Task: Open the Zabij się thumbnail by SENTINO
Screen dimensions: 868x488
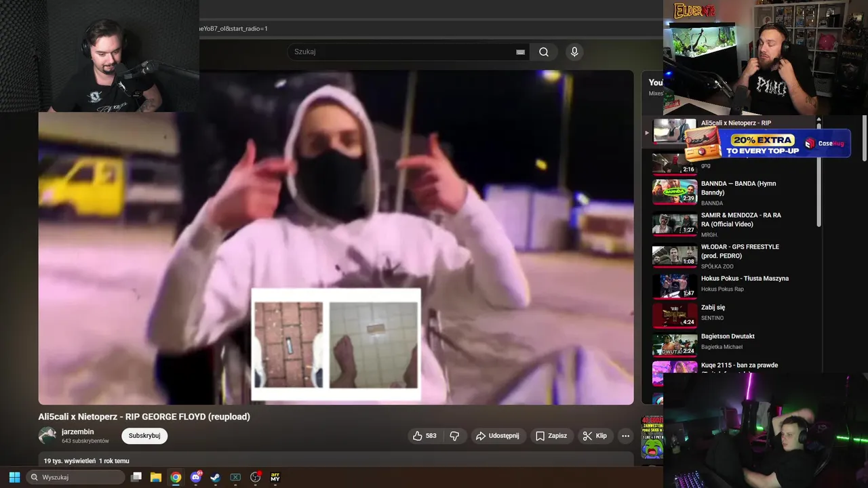Action: point(674,315)
